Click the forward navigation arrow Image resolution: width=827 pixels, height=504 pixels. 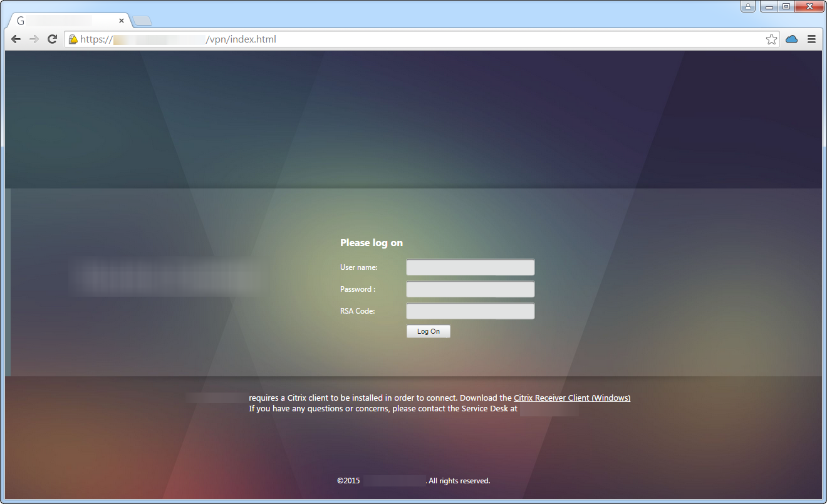tap(34, 39)
